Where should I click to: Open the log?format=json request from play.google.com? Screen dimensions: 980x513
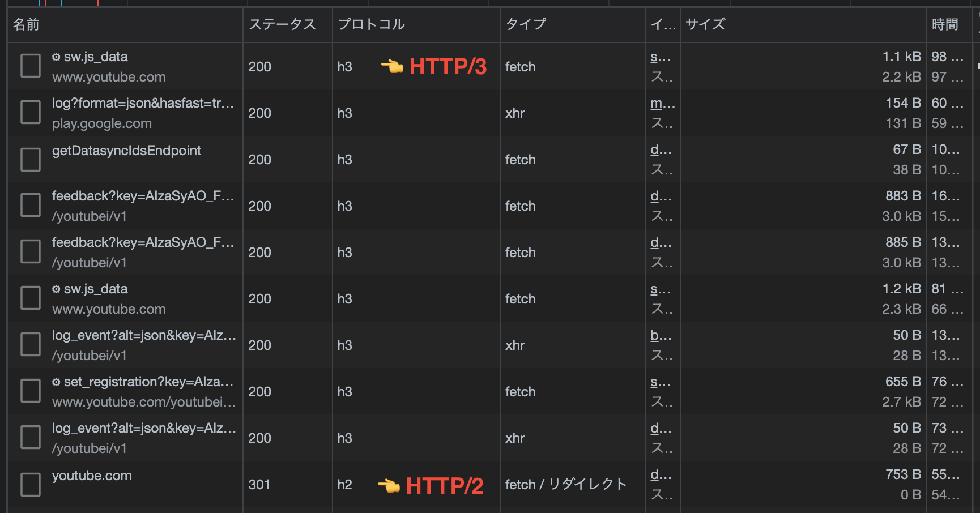click(x=142, y=104)
